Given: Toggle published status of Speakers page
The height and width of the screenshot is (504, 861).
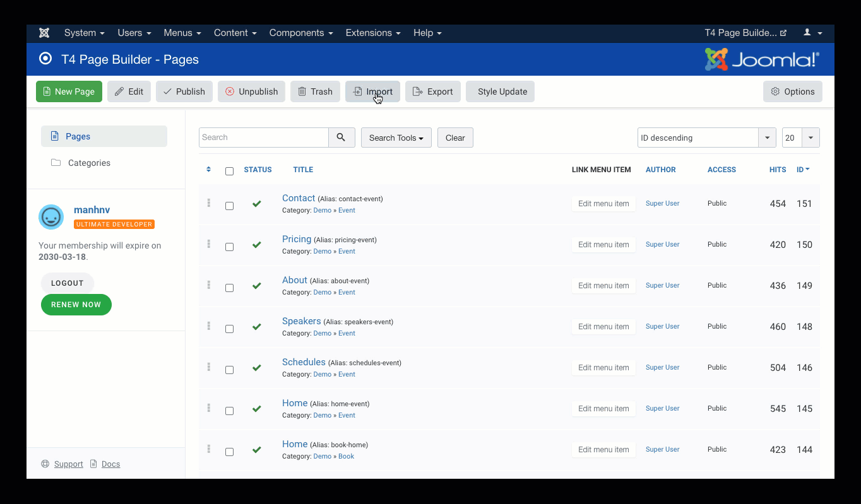Looking at the screenshot, I should [x=256, y=327].
